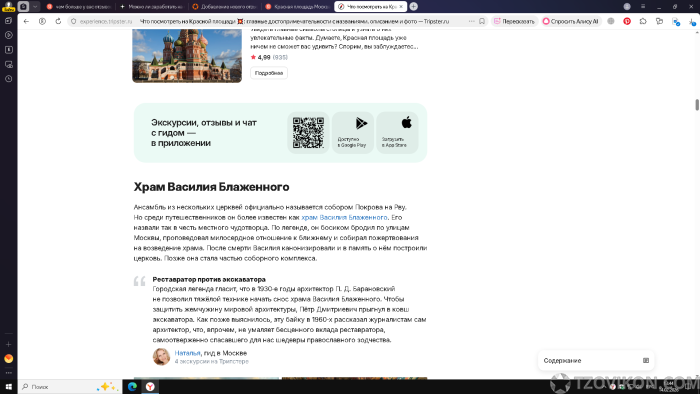The height and width of the screenshot is (394, 700).
Task: Click 'Спросить Алису AI' button
Action: coord(570,21)
